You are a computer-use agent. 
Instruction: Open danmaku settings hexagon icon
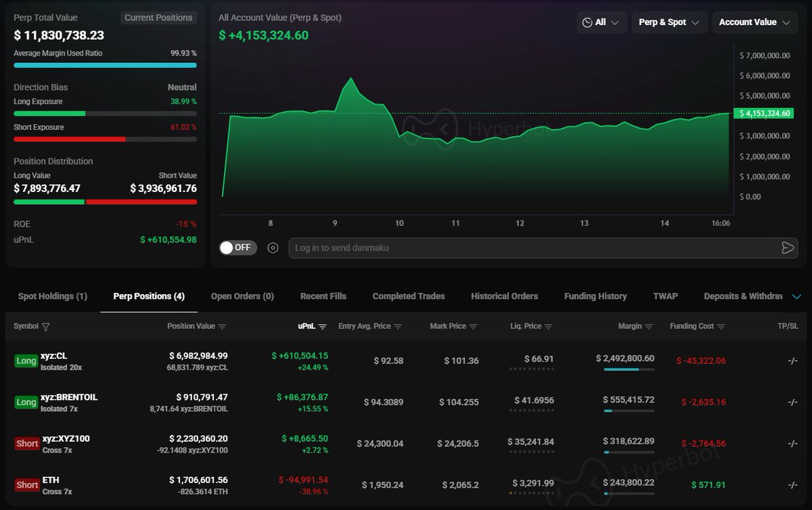[273, 248]
